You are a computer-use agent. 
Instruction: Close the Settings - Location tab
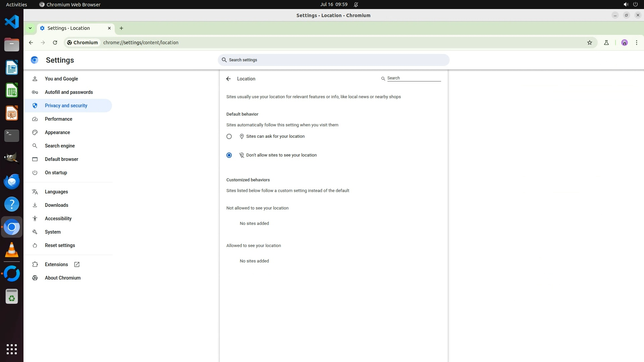pos(109,28)
